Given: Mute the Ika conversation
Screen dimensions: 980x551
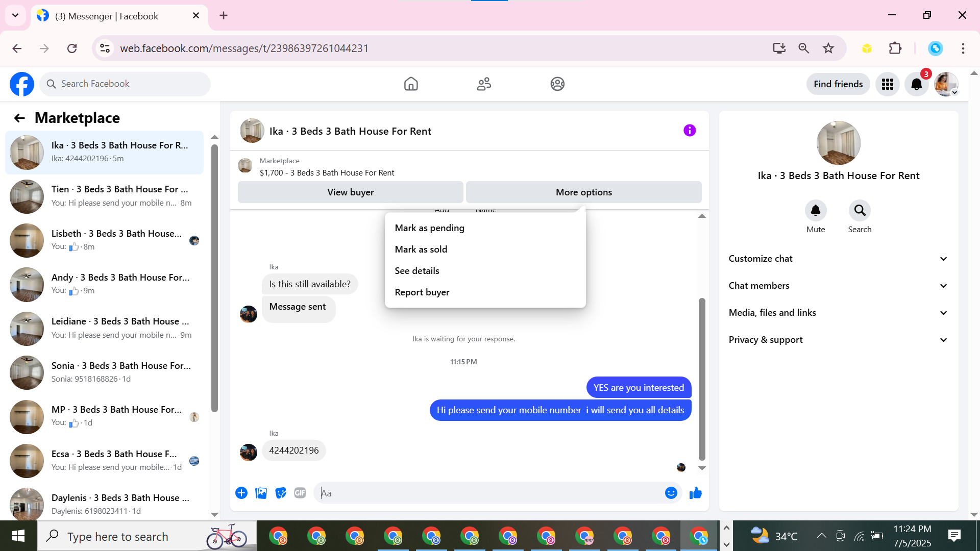Looking at the screenshot, I should coord(815,211).
